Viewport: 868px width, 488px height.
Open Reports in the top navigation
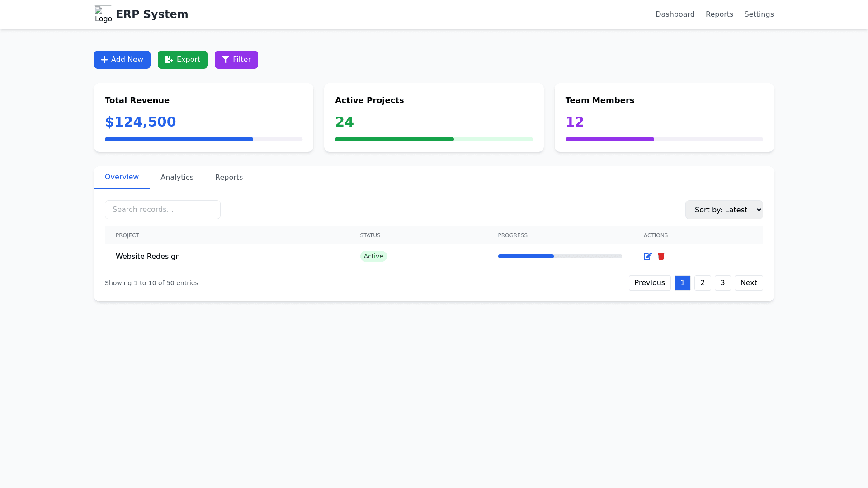[x=719, y=14]
